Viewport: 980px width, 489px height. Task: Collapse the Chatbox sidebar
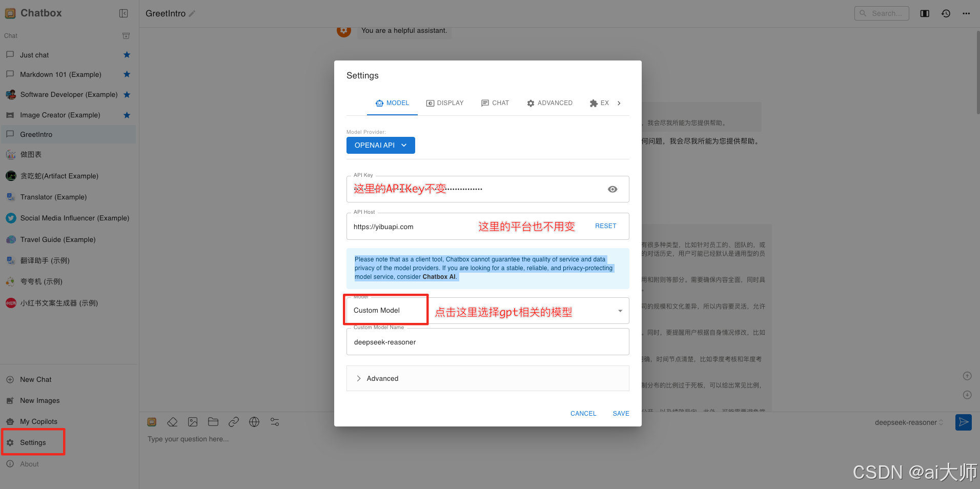coord(124,13)
